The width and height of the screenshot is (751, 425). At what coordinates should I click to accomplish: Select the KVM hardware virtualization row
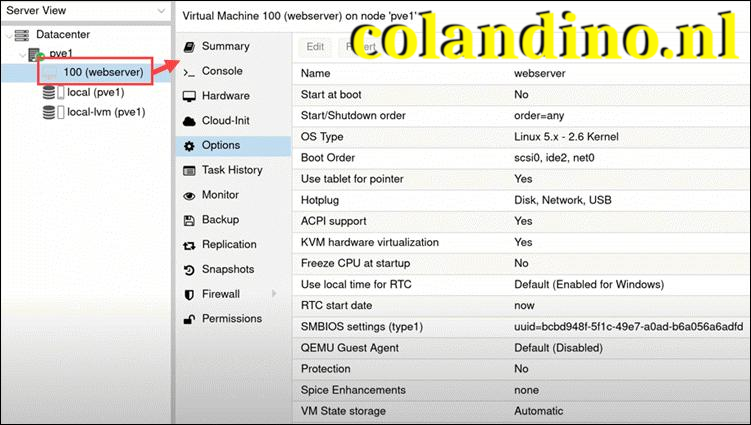[521, 242]
